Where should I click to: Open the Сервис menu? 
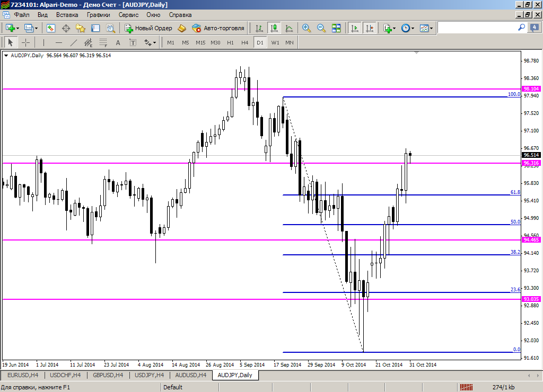[128, 15]
